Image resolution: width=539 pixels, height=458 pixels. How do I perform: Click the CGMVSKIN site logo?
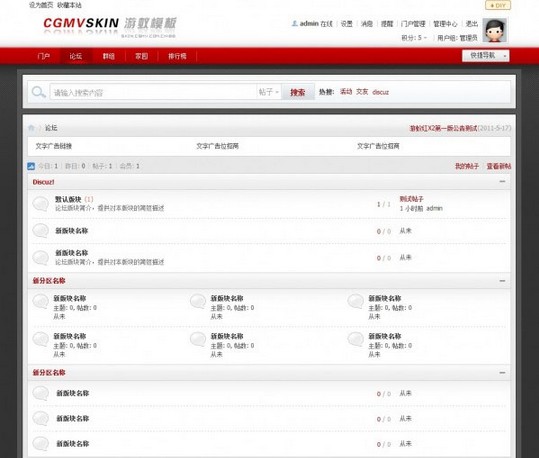(x=110, y=26)
